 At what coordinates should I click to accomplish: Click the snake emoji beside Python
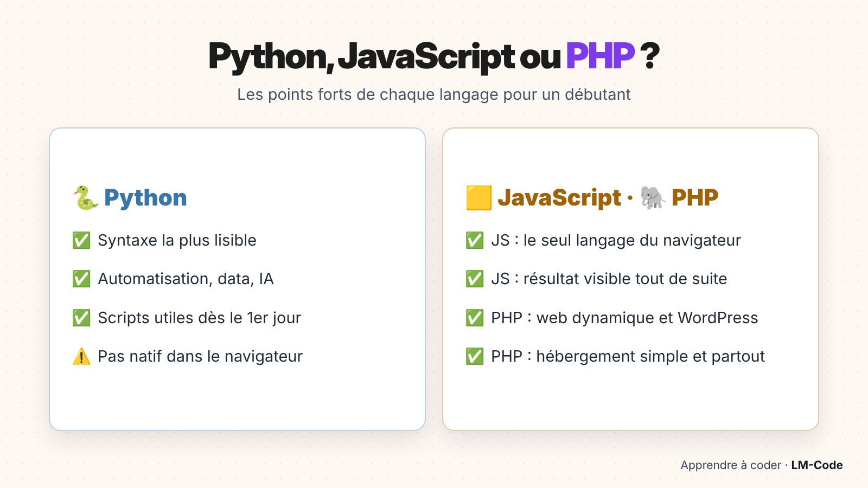click(x=86, y=197)
